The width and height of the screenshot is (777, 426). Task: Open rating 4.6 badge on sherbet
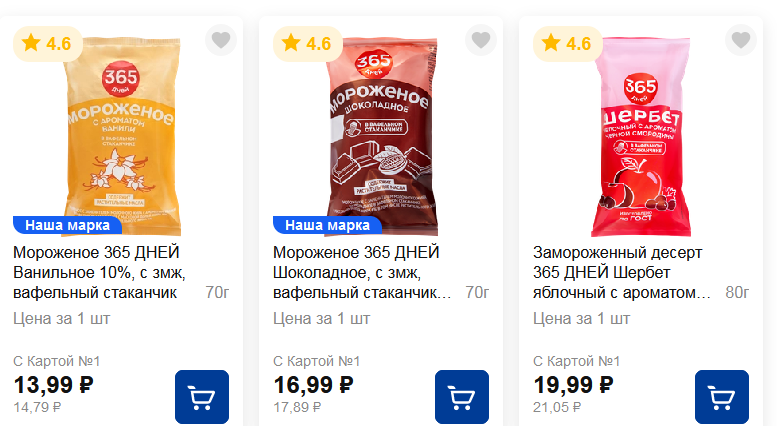(x=567, y=44)
